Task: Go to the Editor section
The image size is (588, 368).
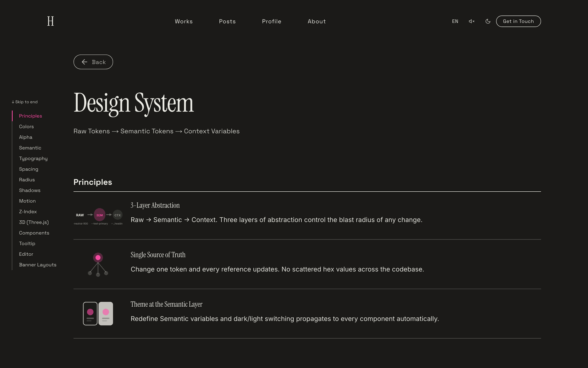Action: click(x=26, y=254)
